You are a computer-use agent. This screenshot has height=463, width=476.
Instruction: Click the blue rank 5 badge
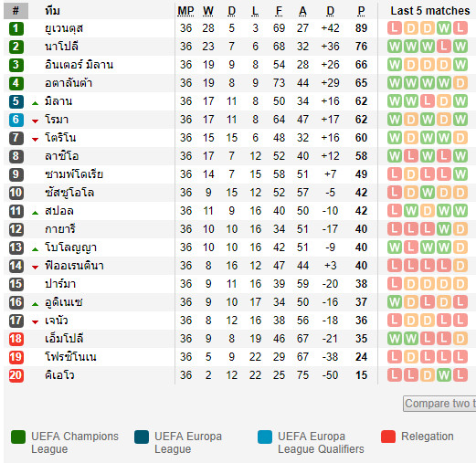[16, 101]
